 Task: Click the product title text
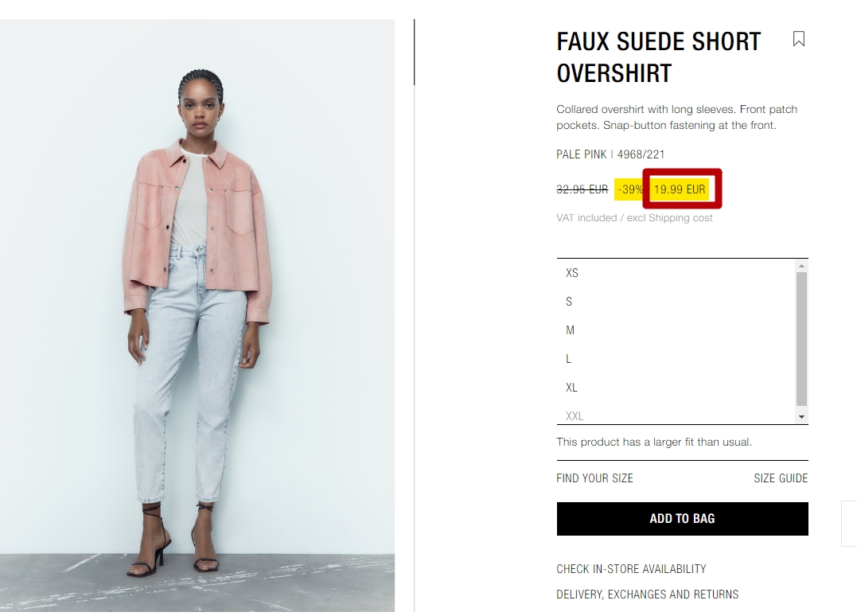[659, 57]
